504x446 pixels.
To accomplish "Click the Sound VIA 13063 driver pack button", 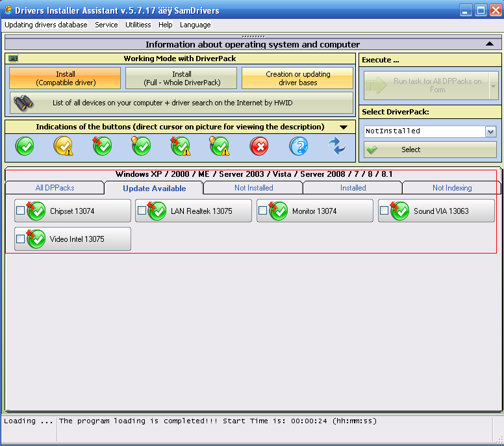I will 436,211.
